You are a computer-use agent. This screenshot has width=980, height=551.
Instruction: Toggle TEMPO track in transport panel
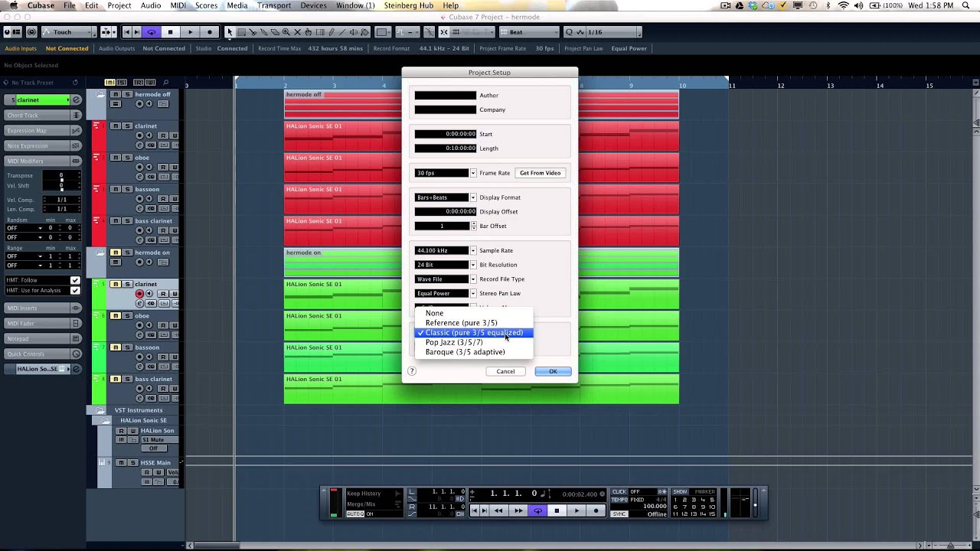point(619,500)
